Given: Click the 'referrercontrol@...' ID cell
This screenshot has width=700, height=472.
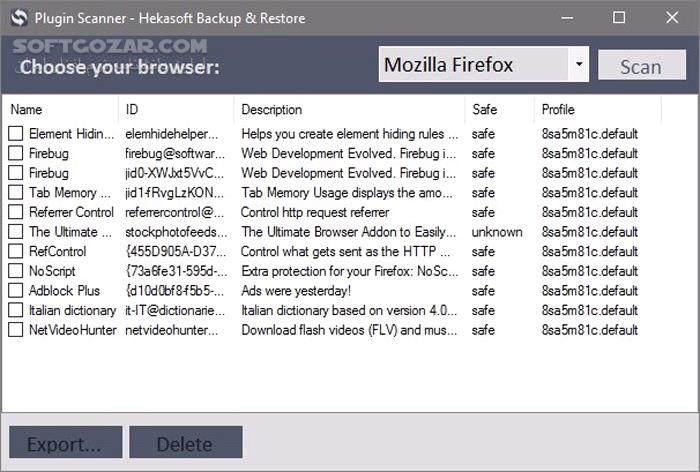Looking at the screenshot, I should point(174,212).
